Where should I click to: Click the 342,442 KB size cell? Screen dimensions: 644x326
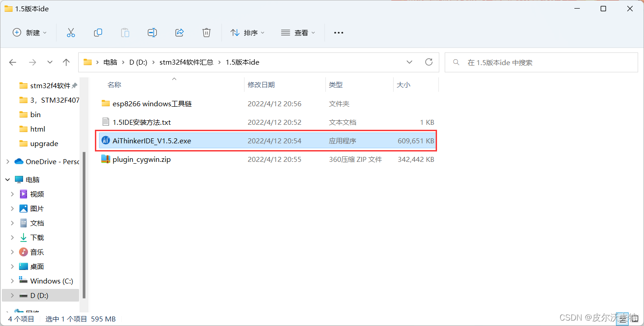[416, 159]
